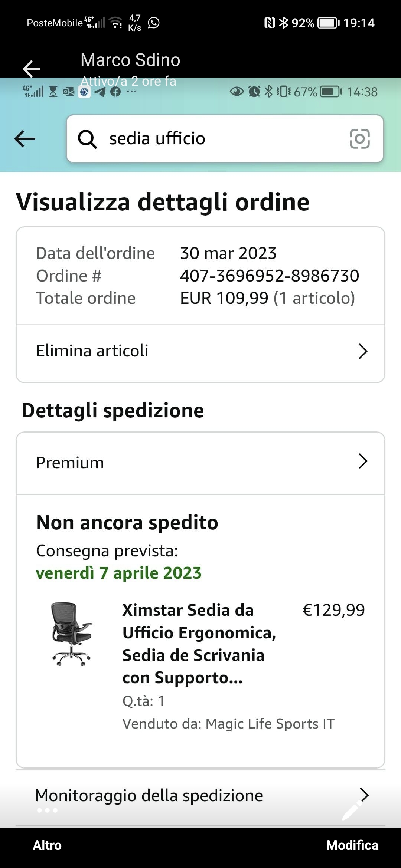401x868 pixels.
Task: Tap the WhatsApp icon in status bar
Action: 153,23
